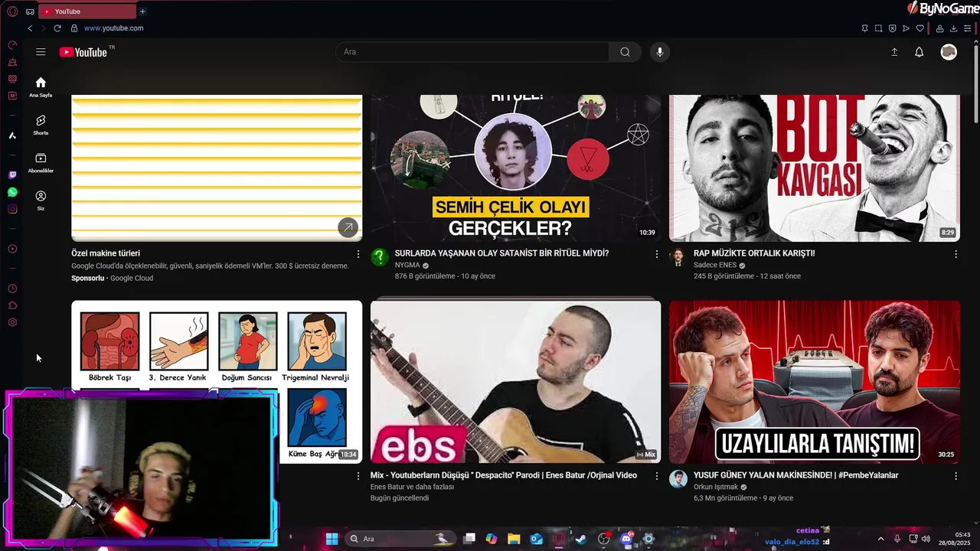
Task: Open options for Despacito Parodi mix
Action: pyautogui.click(x=656, y=476)
